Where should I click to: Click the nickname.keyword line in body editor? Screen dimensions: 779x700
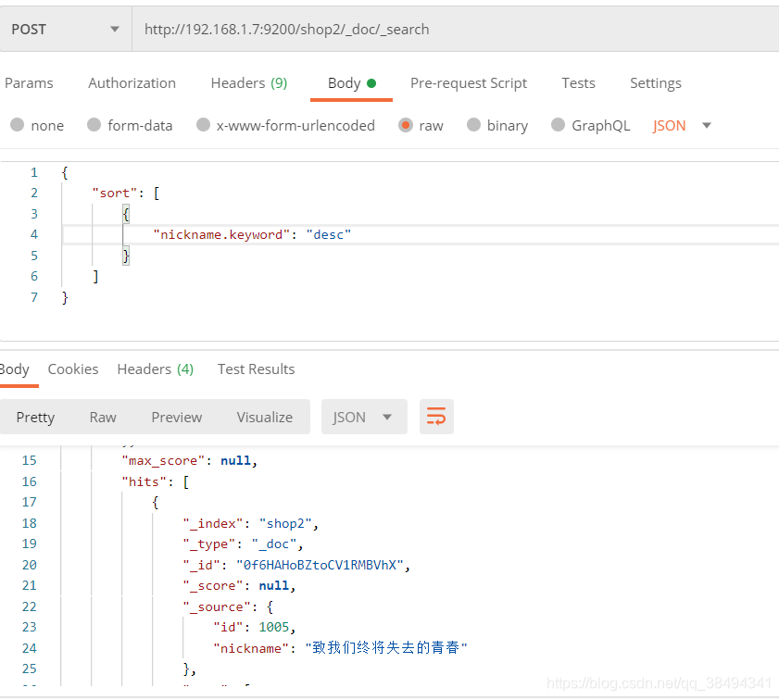(x=252, y=235)
